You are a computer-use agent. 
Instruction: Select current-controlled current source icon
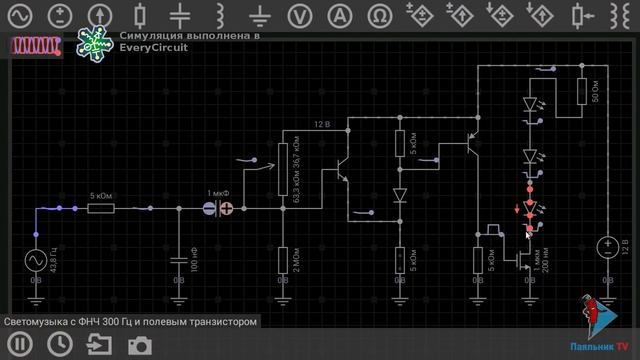(x=540, y=15)
